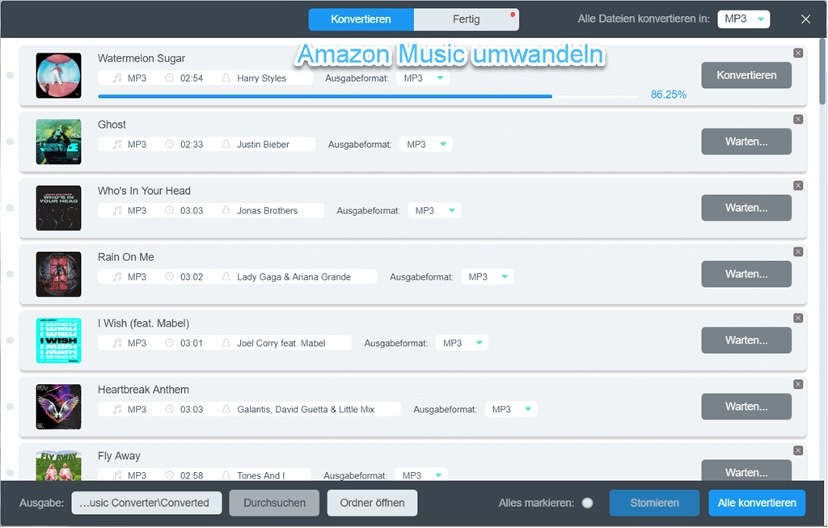The height and width of the screenshot is (528, 828).
Task: Open Ausgabeformat dropdown for Who's In Your Head
Action: coord(435,211)
